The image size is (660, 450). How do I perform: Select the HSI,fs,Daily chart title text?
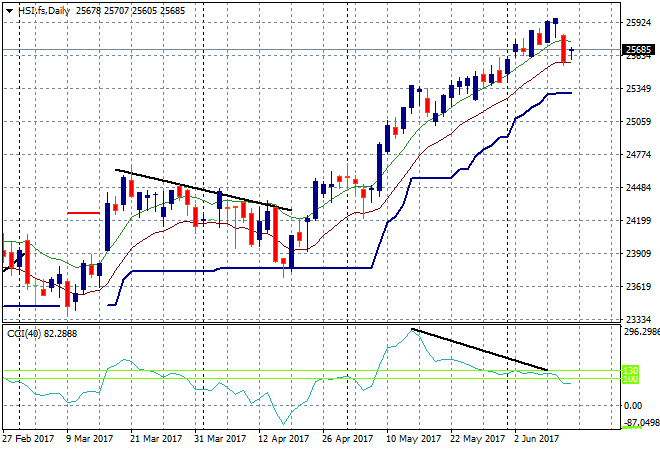click(x=44, y=11)
